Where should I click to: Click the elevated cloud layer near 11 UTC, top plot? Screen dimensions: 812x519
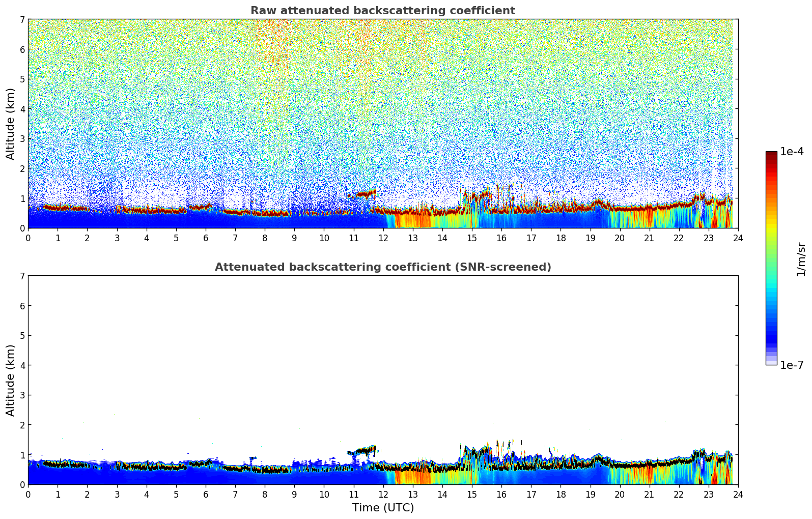[363, 194]
